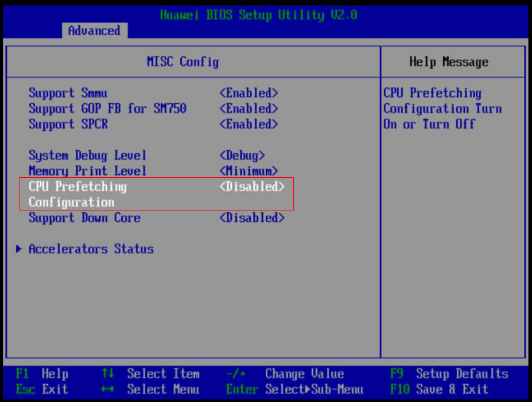Click F1 Help key hint
The height and width of the screenshot is (402, 532).
pos(42,373)
